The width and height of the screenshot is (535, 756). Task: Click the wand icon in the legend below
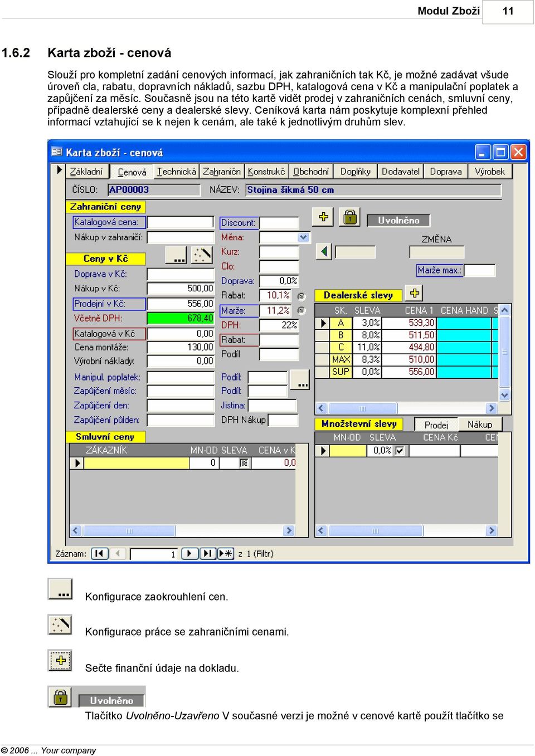point(60,625)
